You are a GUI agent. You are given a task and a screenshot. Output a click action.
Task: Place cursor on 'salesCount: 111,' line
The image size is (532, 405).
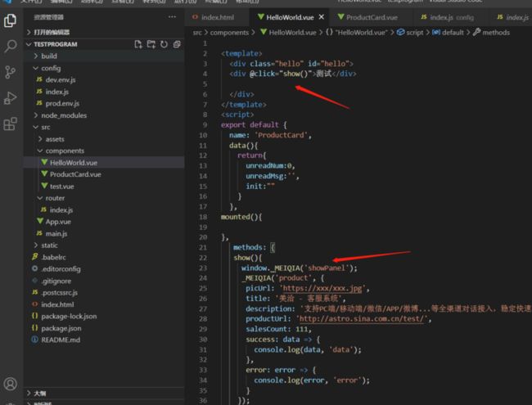[278, 329]
